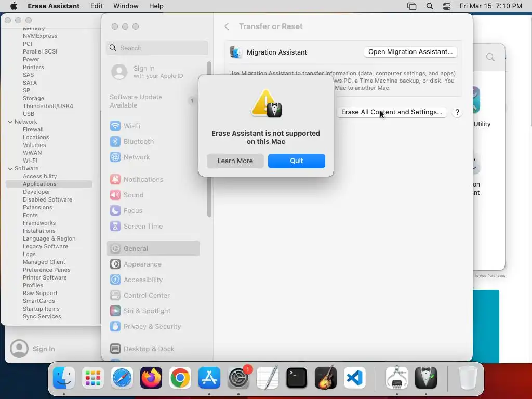
Task: Open Safari from the Dock
Action: (x=122, y=378)
